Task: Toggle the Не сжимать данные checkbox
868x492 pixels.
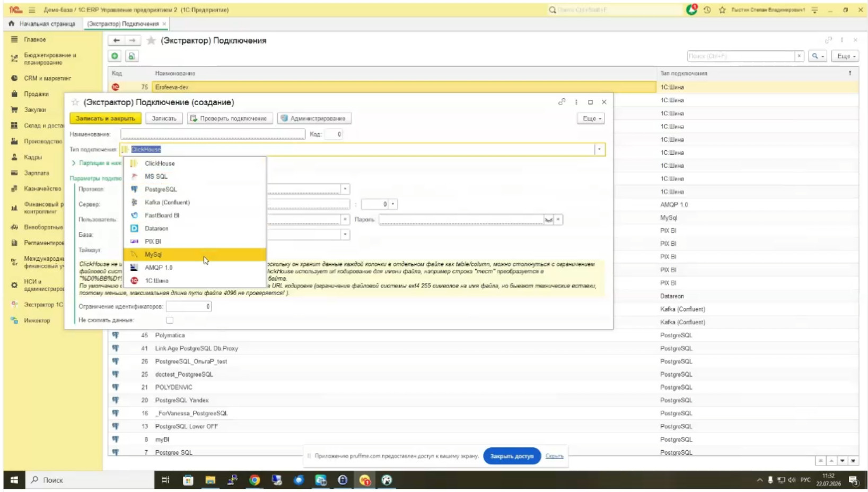Action: tap(170, 320)
